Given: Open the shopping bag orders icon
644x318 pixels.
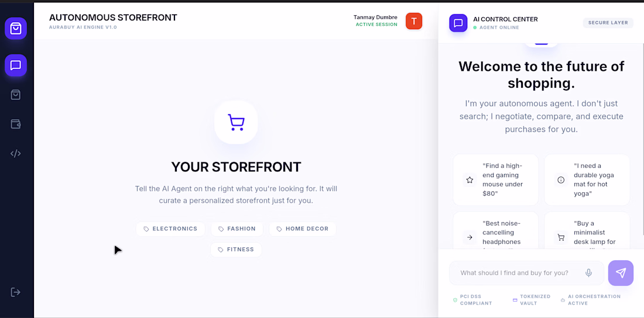Looking at the screenshot, I should pyautogui.click(x=16, y=95).
